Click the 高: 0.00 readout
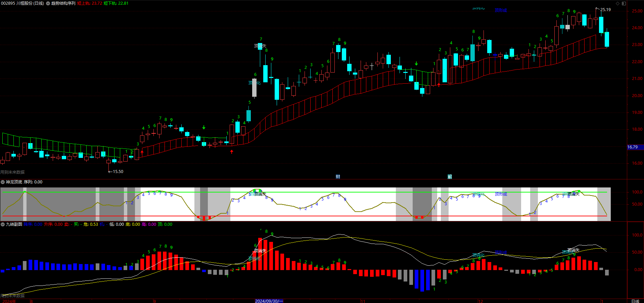Image resolution: width=644 pixels, height=303 pixels. 149,224
